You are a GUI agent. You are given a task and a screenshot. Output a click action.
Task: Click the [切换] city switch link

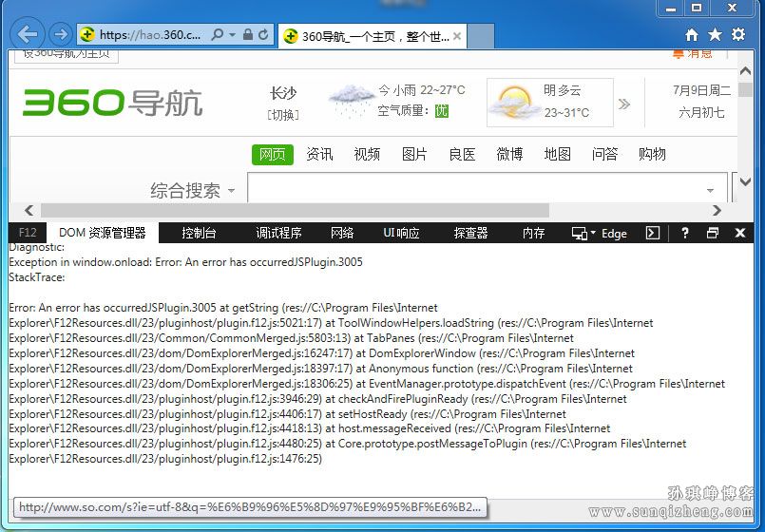click(283, 115)
